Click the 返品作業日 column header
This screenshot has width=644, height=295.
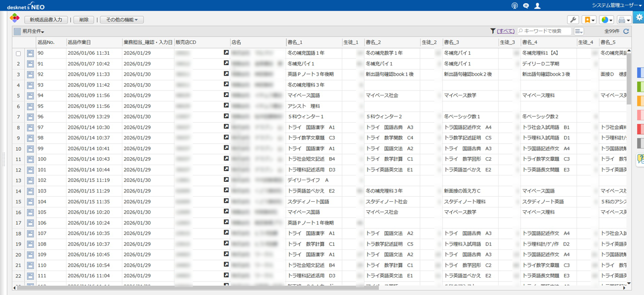79,42
